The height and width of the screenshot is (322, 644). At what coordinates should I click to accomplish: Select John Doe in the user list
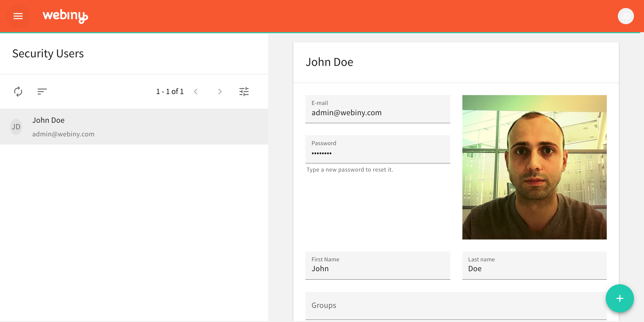point(48,120)
